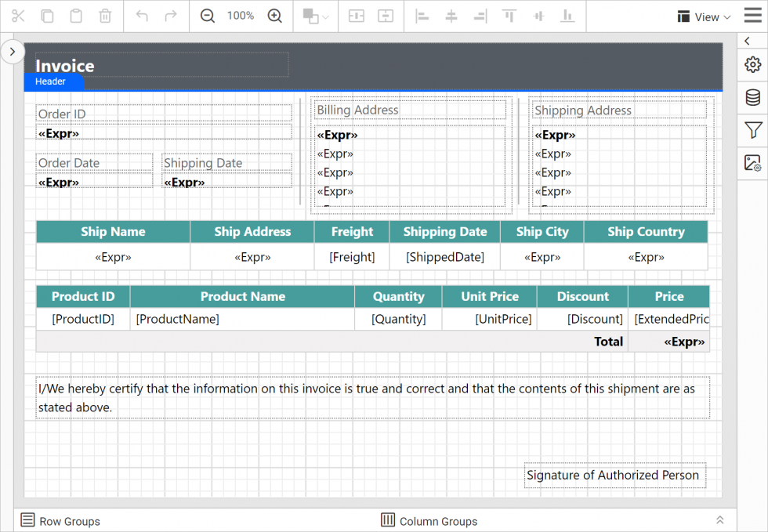Screen dimensions: 768x532
Task: Align selected items to the left
Action: tap(422, 16)
